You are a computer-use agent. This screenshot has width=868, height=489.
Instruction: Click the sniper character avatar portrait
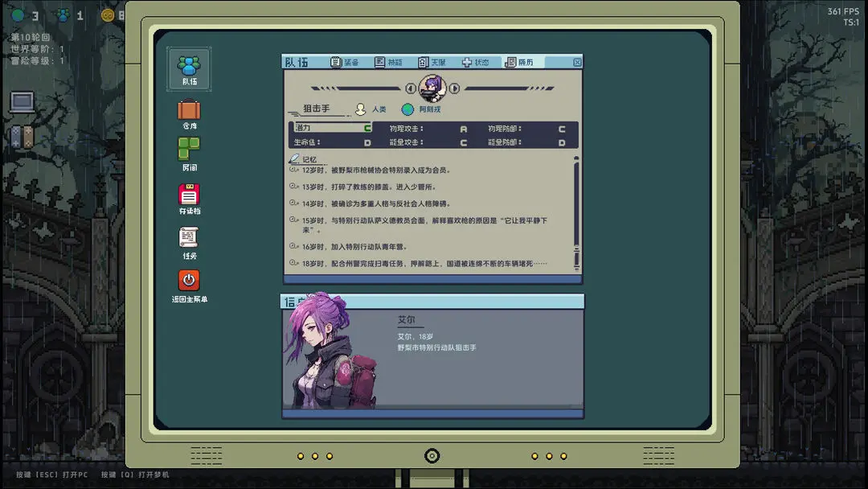(x=432, y=88)
